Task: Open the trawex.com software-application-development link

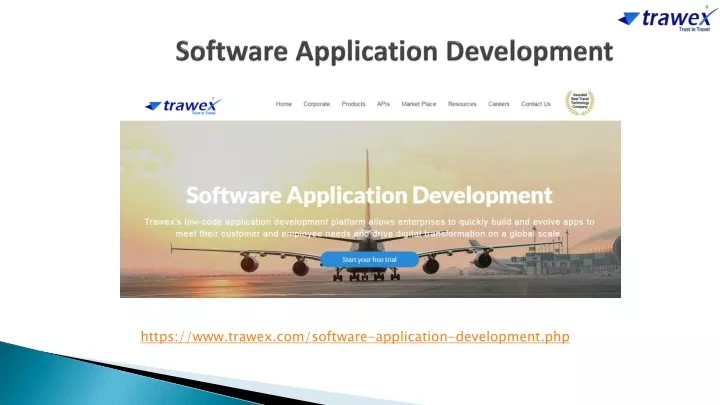Action: click(355, 337)
